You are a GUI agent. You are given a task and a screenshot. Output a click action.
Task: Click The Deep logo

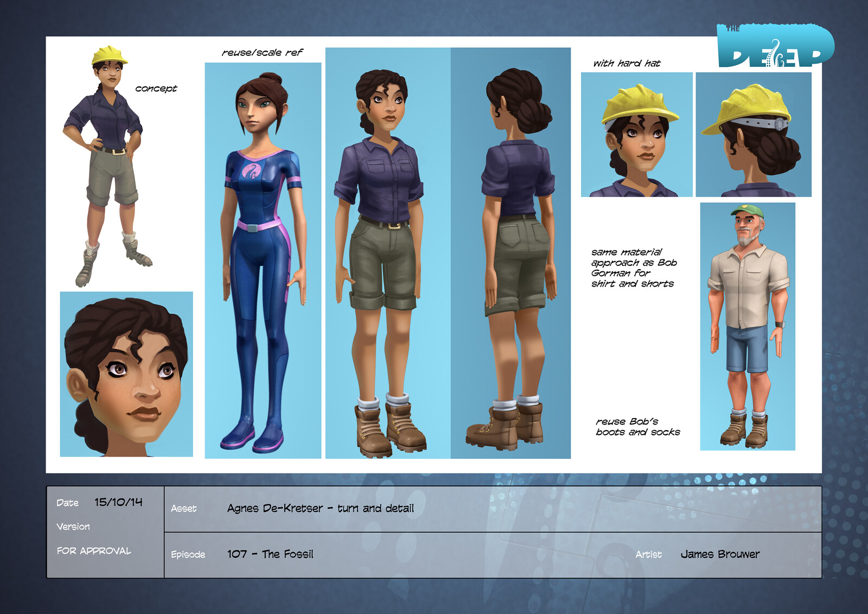point(775,46)
